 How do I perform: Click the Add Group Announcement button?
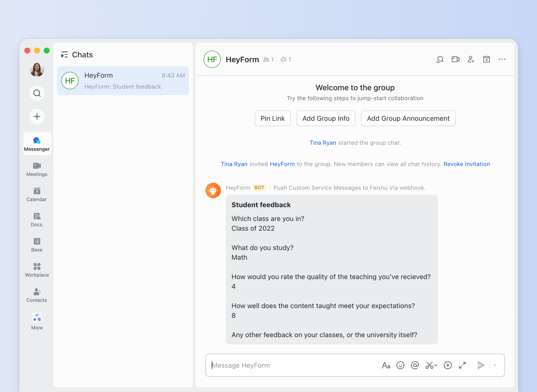pyautogui.click(x=408, y=118)
